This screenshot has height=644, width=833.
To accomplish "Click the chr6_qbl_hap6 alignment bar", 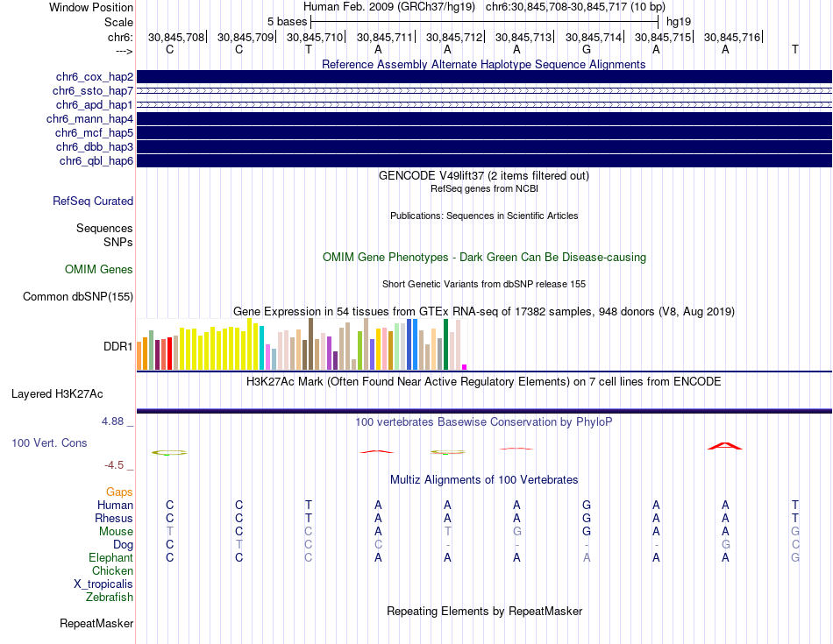I will [484, 161].
